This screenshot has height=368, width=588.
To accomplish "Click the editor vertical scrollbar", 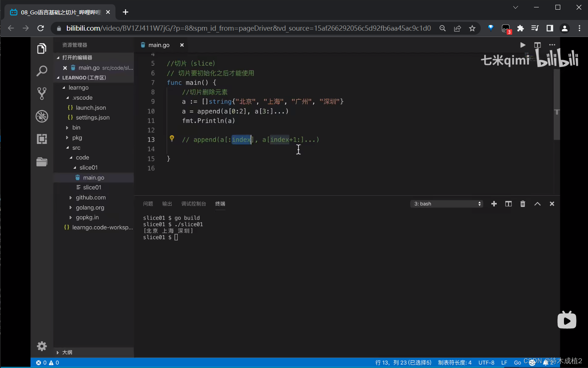I will click(x=557, y=105).
